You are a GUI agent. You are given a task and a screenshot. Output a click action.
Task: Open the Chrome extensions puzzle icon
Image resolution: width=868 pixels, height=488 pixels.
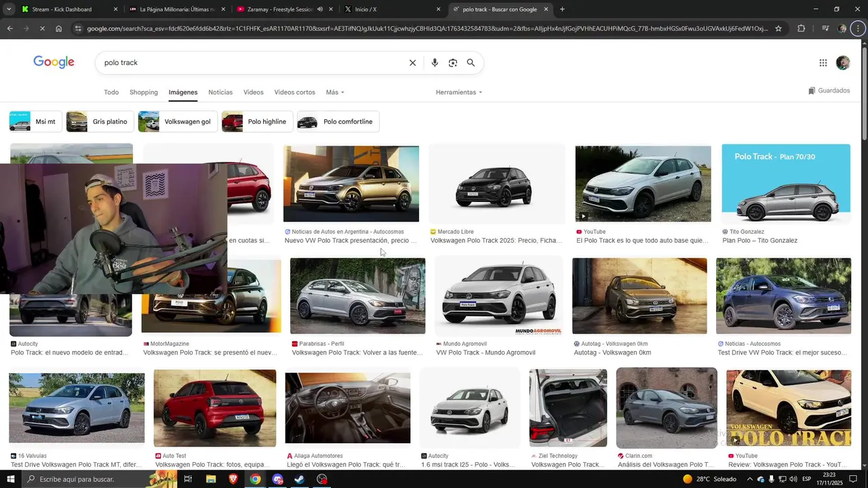[801, 28]
